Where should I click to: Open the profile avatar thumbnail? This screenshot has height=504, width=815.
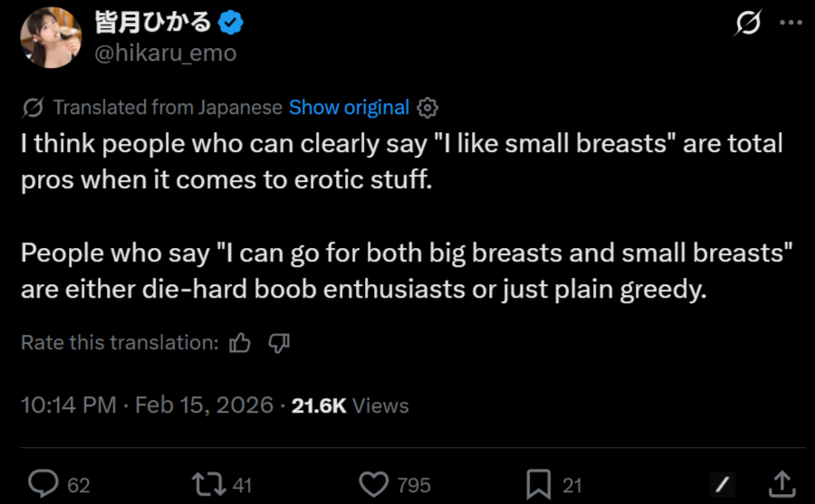pos(49,37)
